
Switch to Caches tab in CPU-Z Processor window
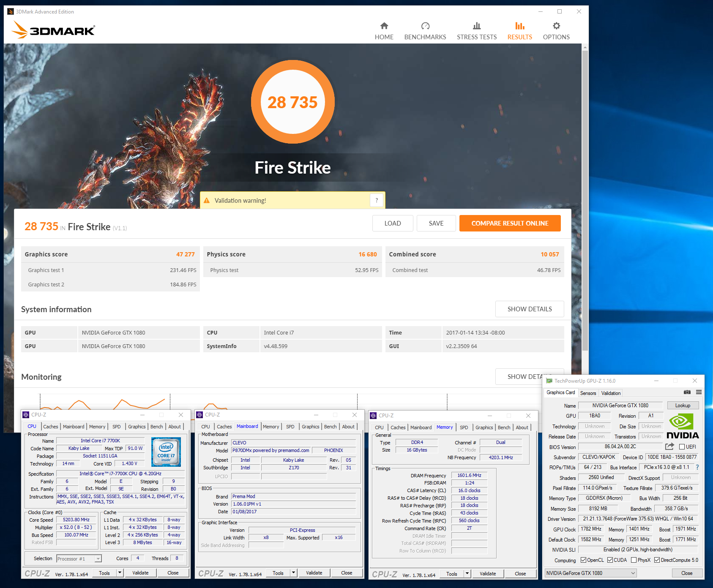(x=51, y=427)
